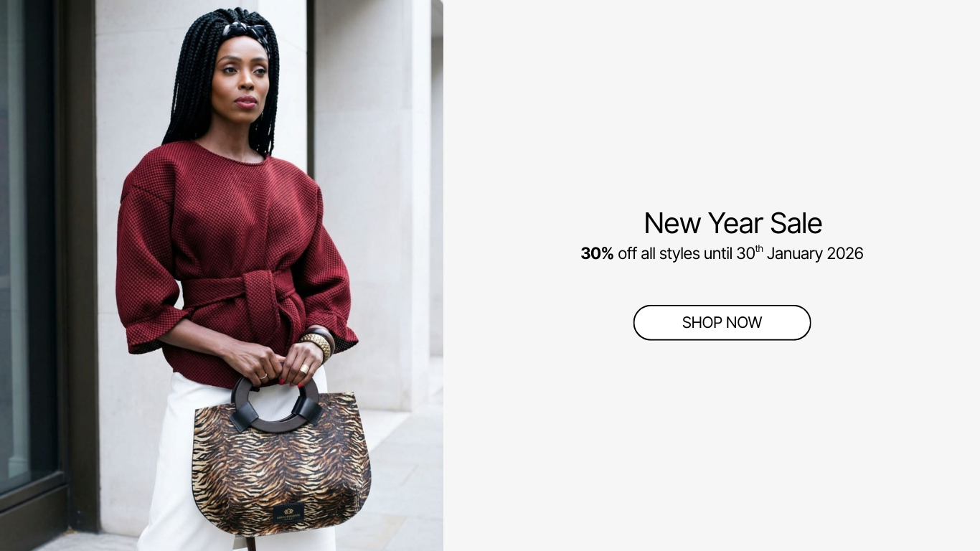
Task: Select the bold 30% discount text
Action: point(597,253)
